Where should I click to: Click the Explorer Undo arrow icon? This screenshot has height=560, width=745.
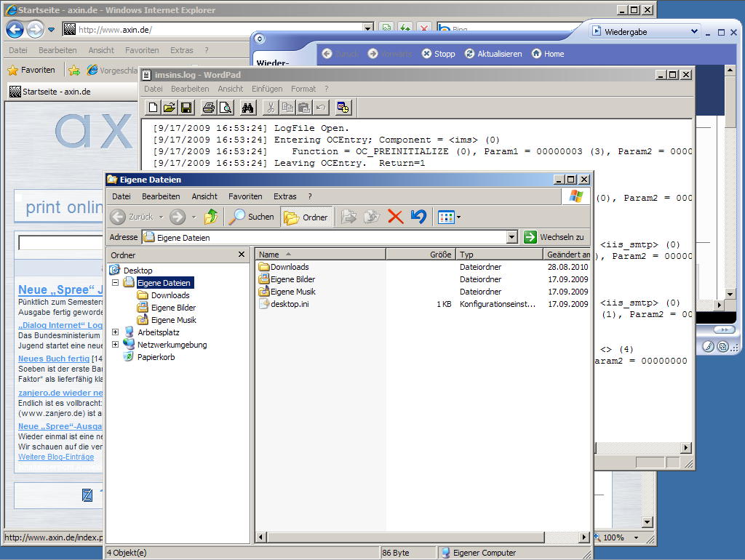tap(418, 217)
